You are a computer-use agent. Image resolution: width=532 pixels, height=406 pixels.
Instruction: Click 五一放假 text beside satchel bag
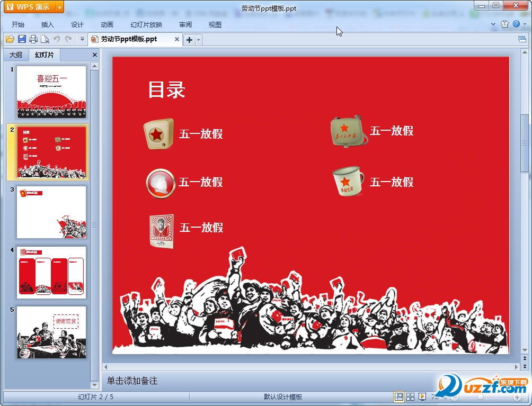(392, 131)
